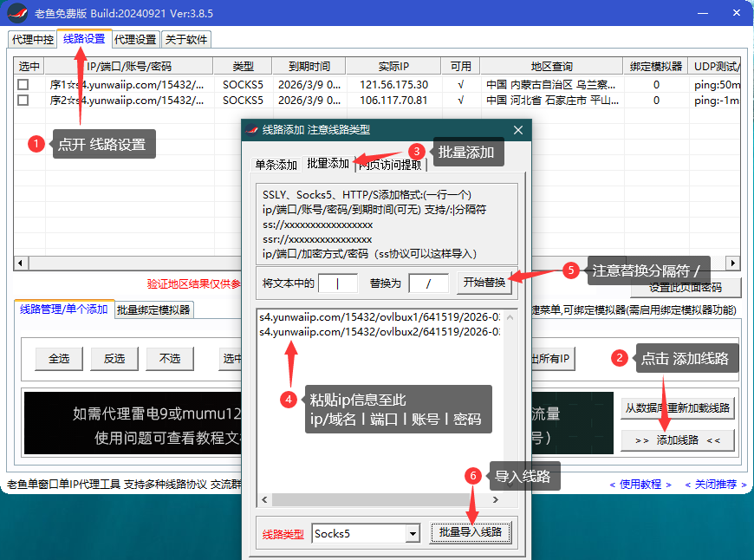Screen dimensions: 754x560
Task: Click the 不选 deselect button
Action: [x=171, y=358]
